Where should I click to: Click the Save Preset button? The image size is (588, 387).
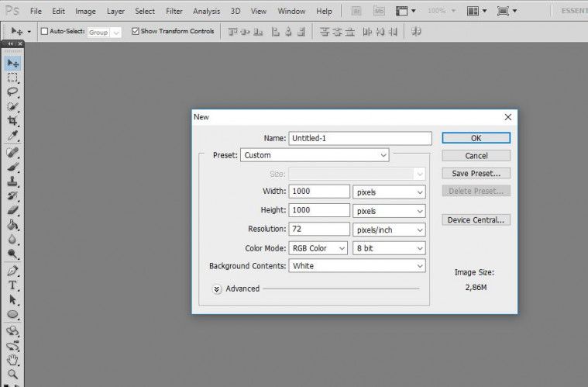pyautogui.click(x=476, y=173)
